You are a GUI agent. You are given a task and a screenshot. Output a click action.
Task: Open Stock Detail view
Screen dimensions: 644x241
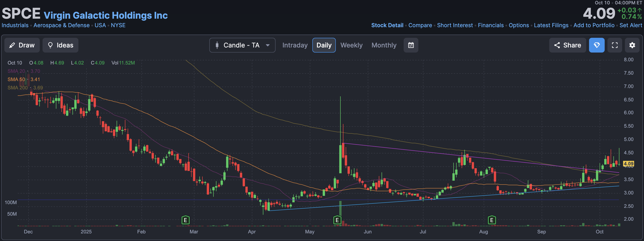coord(387,25)
